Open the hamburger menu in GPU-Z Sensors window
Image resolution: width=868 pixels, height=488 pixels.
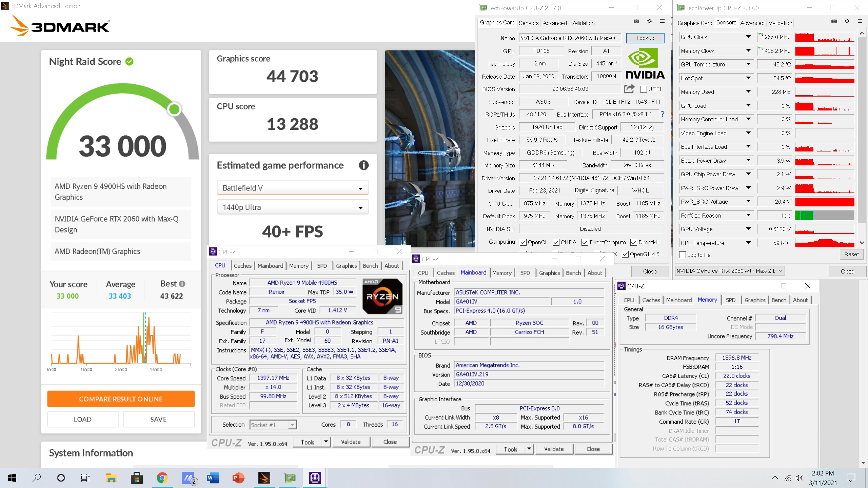coord(860,21)
